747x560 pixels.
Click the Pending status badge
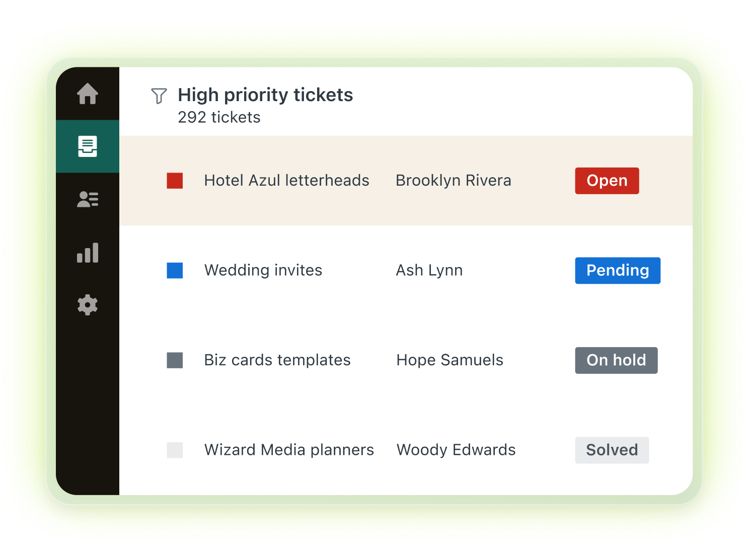pyautogui.click(x=618, y=270)
